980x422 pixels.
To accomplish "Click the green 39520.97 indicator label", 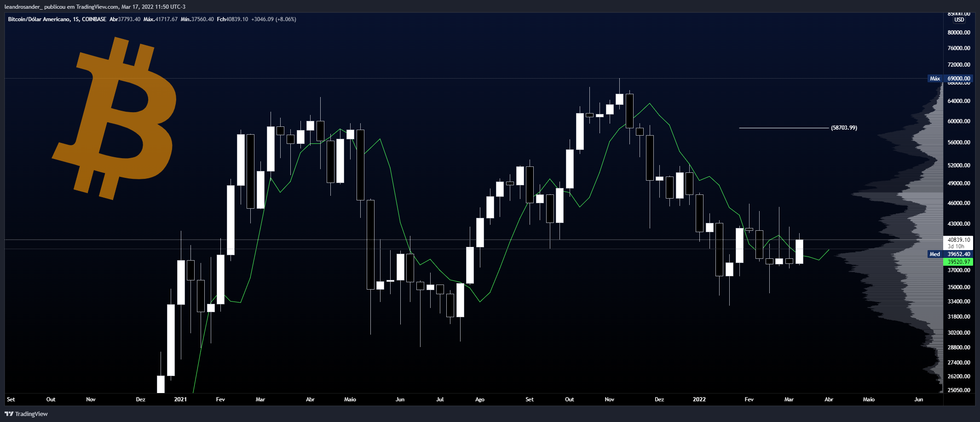I will (959, 262).
